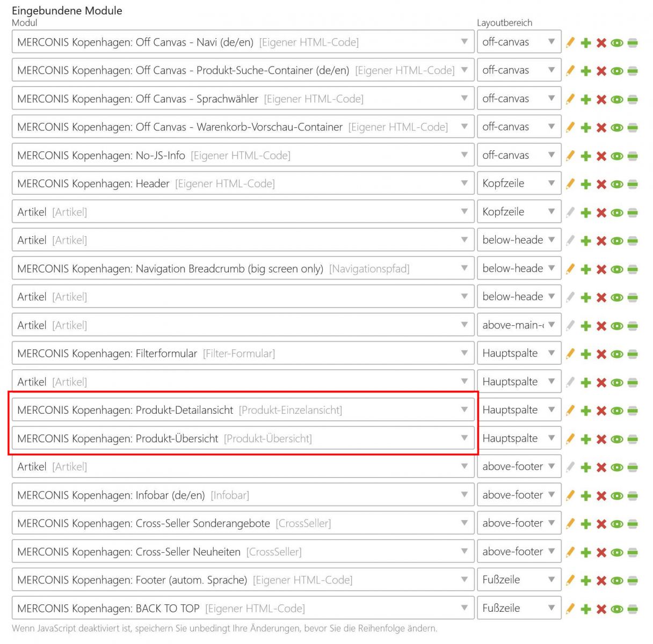653x644 pixels.
Task: Toggle visibility of the Infobar module
Action: tap(617, 496)
